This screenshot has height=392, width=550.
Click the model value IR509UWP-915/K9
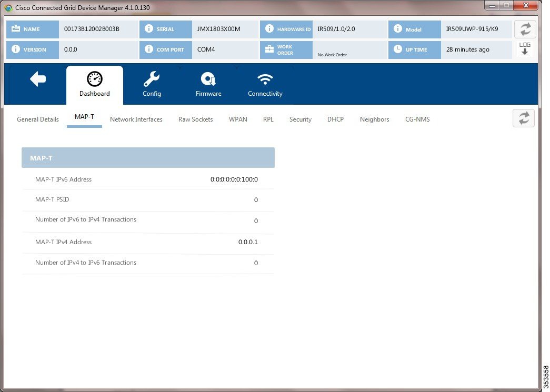(x=472, y=29)
